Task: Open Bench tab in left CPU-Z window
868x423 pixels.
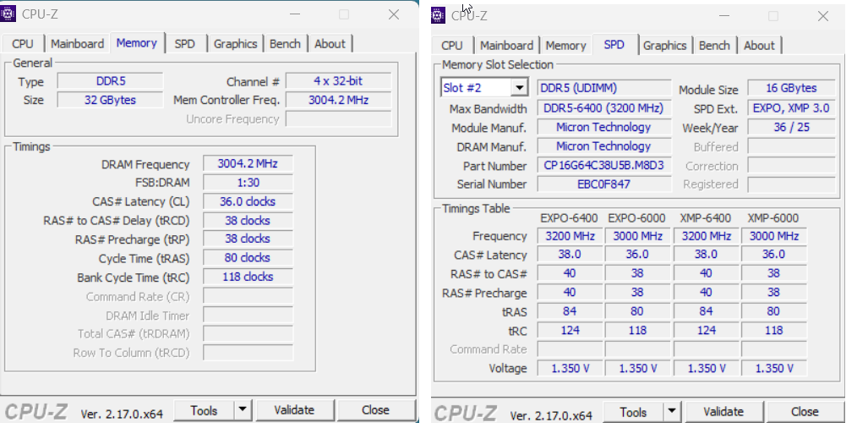Action: [x=285, y=44]
